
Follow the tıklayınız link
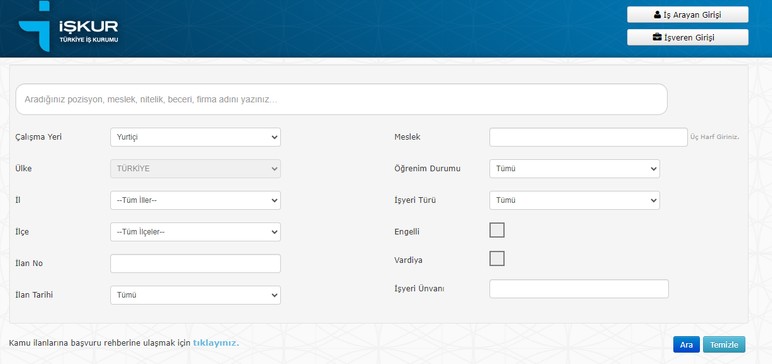pos(216,342)
